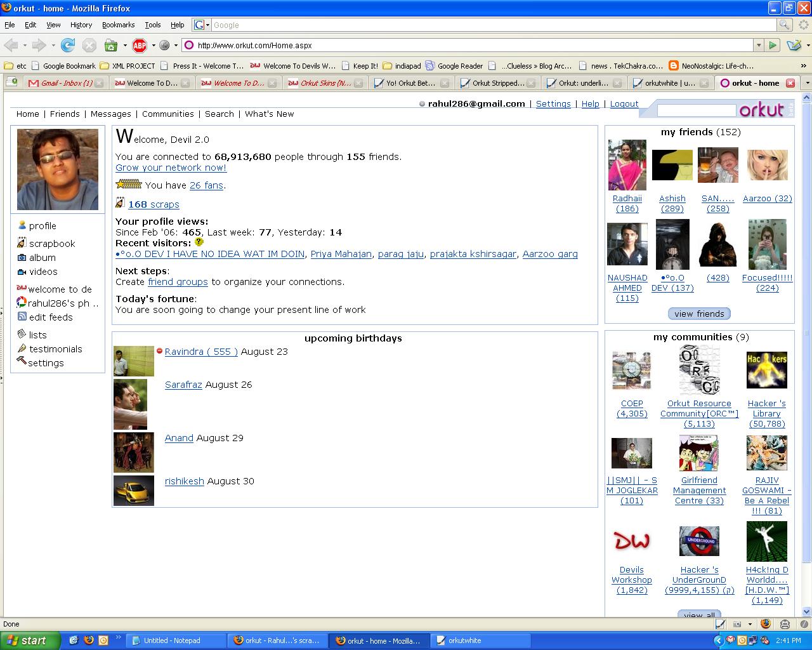Image resolution: width=812 pixels, height=650 pixels.
Task: Click the red minus icon beside Ravindra
Action: (159, 351)
